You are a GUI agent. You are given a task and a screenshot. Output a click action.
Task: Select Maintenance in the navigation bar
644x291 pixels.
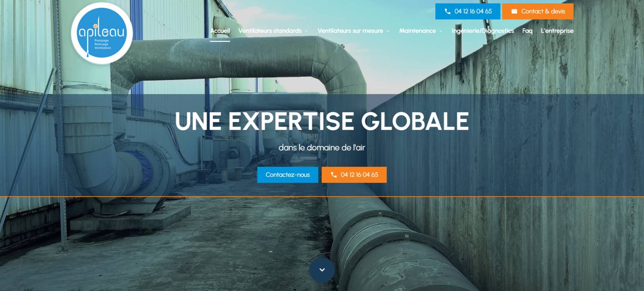tap(417, 31)
